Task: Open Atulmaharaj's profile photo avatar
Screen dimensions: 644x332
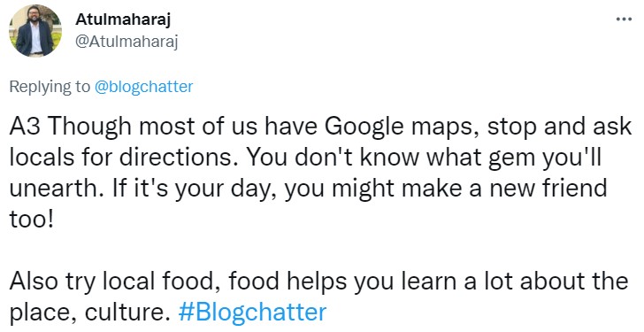Action: coord(35,31)
